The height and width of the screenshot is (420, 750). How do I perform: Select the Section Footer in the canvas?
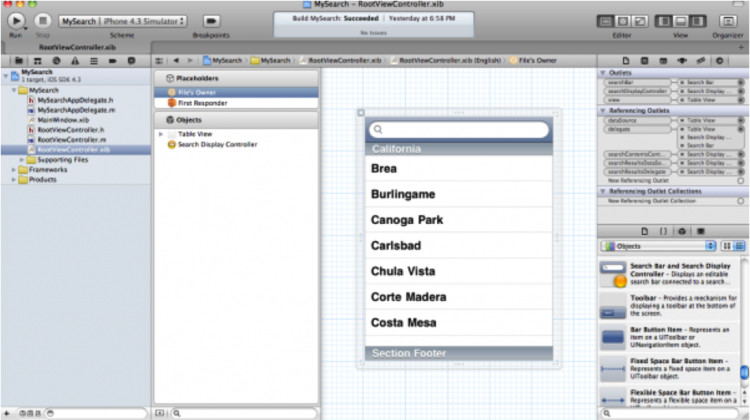pyautogui.click(x=459, y=353)
